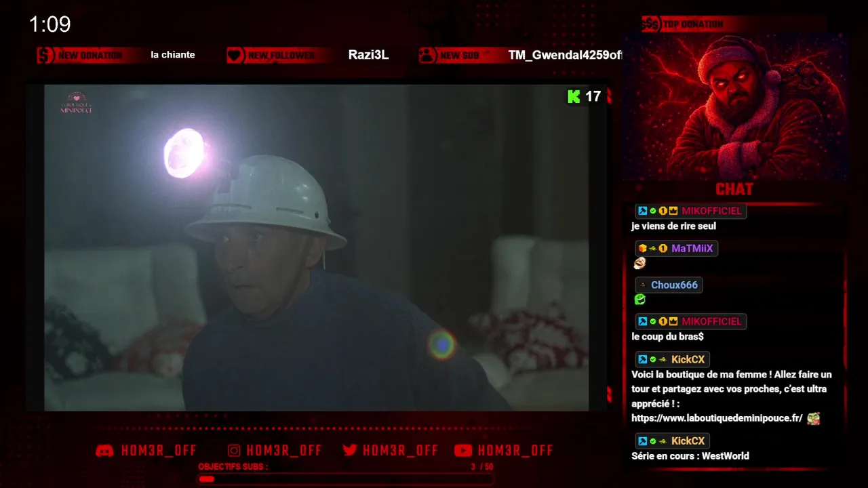Click the green emote under Choux666
868x488 pixels.
pyautogui.click(x=639, y=300)
